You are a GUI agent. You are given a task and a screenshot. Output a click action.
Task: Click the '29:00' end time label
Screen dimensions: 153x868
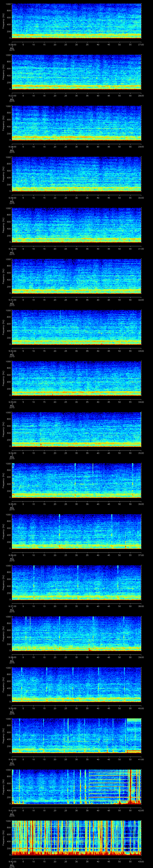141,147
